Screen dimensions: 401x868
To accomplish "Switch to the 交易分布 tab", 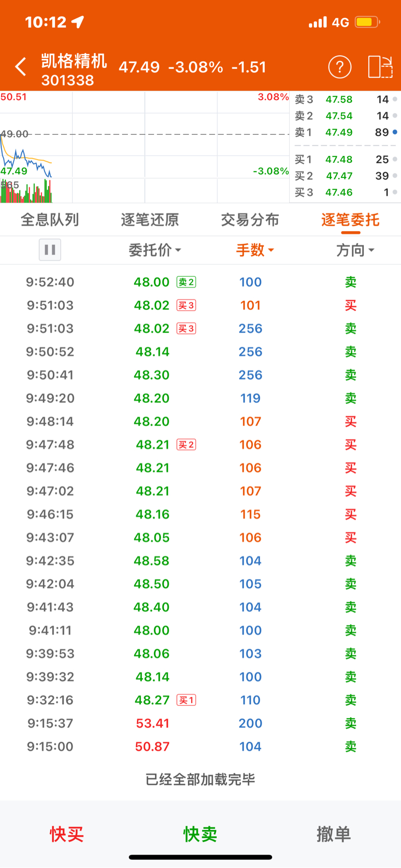I will 250,220.
